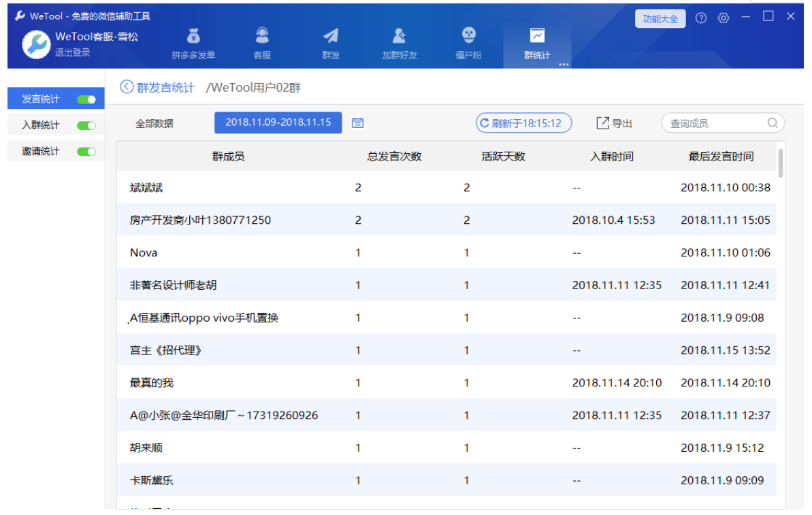This screenshot has width=812, height=515.
Task: Select the 全部数据 filter
Action: pos(155,123)
